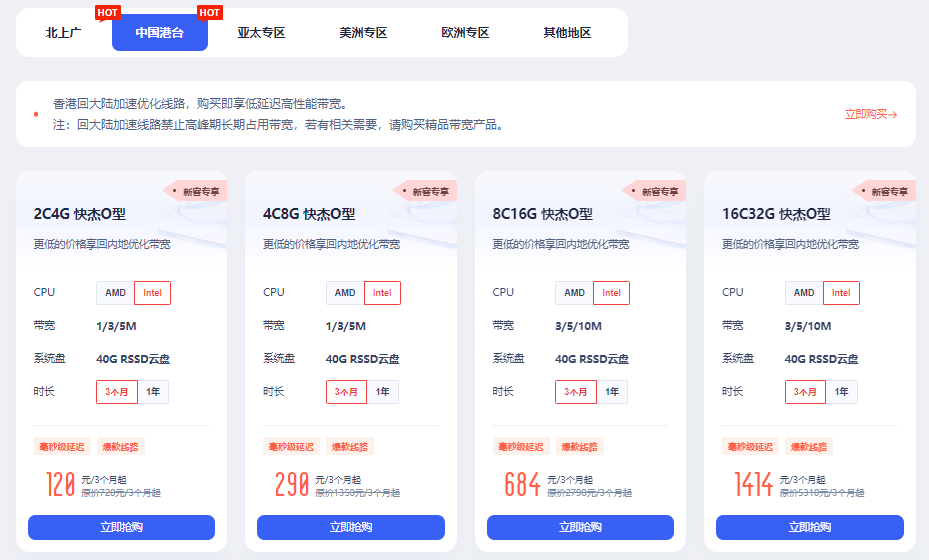The image size is (929, 560).
Task: Click the 新客专享 badge on 2C4G card
Action: coord(196,191)
